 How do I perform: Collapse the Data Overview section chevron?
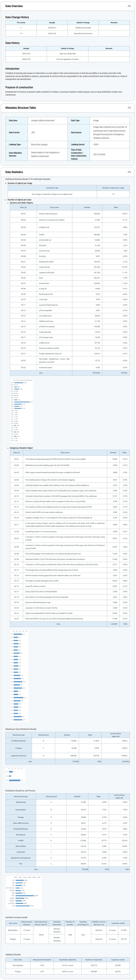click(129, 6)
